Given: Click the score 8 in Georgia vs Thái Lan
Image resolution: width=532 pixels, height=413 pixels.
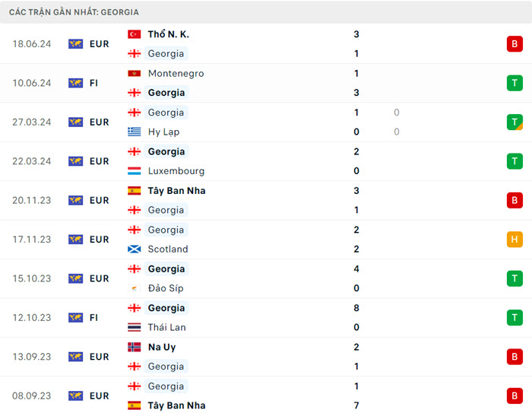Looking at the screenshot, I should click(x=356, y=308).
